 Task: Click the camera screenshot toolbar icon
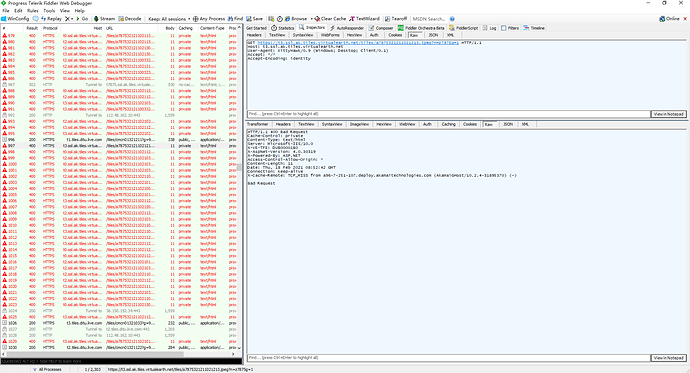click(x=271, y=19)
